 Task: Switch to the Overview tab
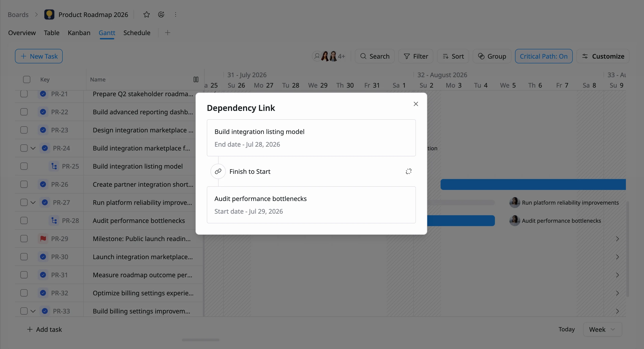[x=22, y=33]
